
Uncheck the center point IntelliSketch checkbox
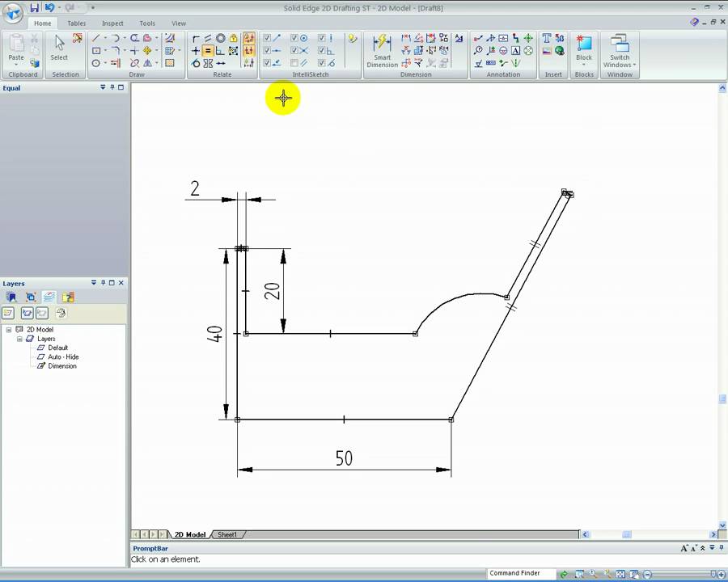pyautogui.click(x=294, y=38)
